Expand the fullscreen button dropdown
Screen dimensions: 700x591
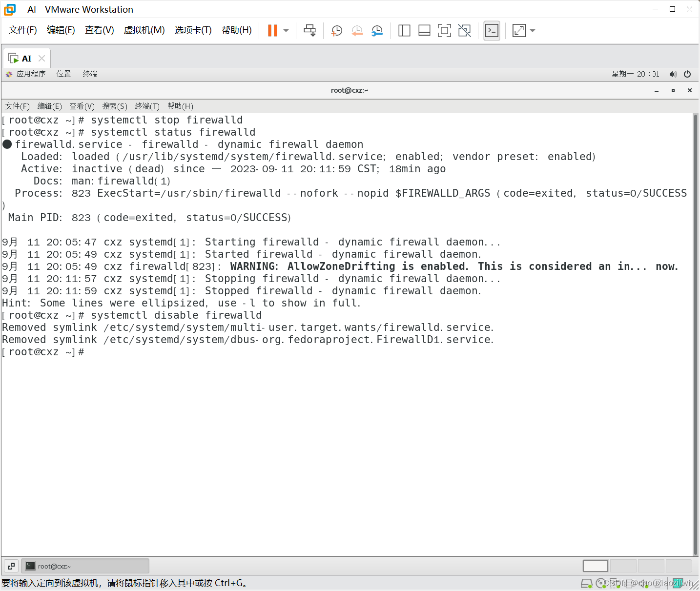[532, 30]
